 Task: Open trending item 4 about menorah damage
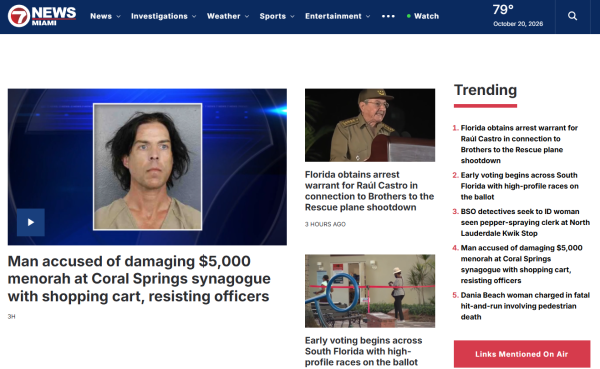[x=521, y=264]
